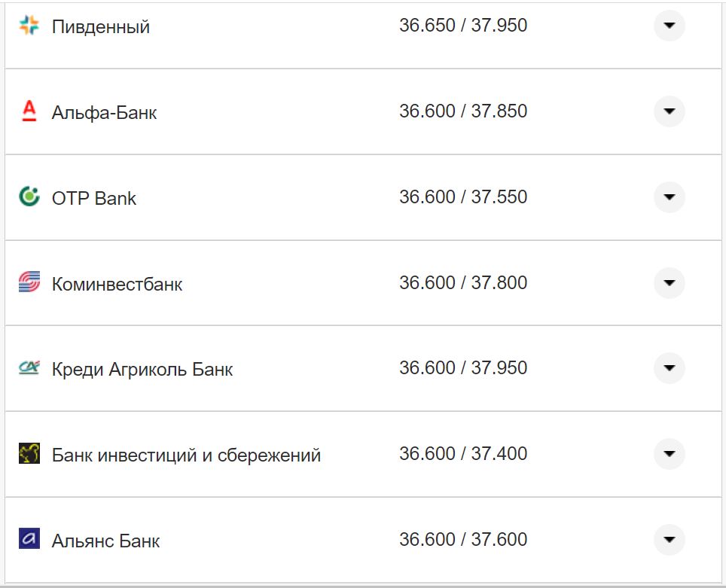Open the Креди Агриколь Банк dropdown

669,368
